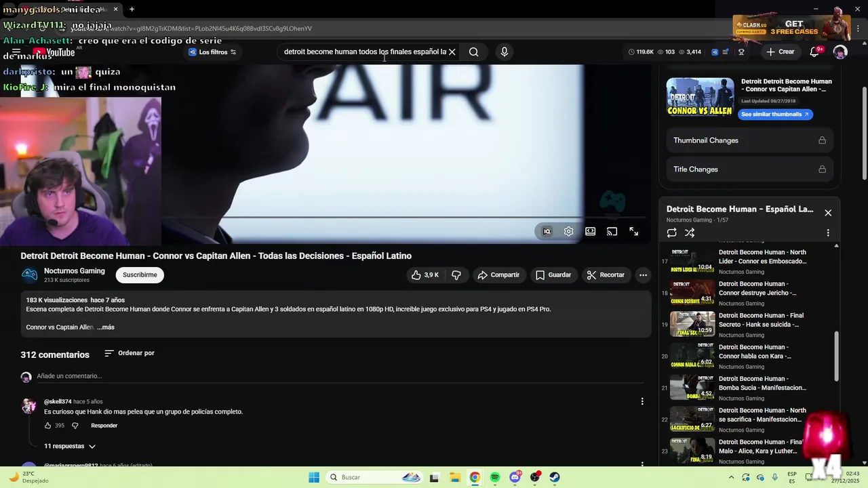Expand description with ...más
This screenshot has height=488, width=868.
coord(106,327)
